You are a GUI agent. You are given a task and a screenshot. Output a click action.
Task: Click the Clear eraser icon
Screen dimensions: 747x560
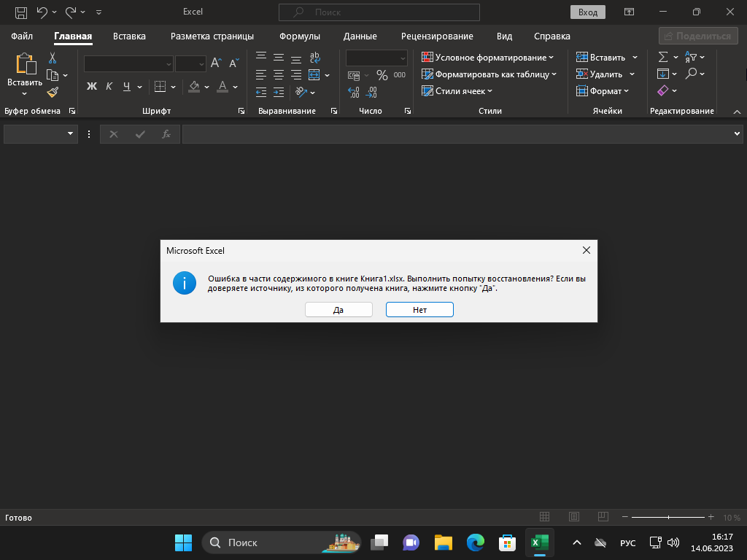[x=662, y=90]
